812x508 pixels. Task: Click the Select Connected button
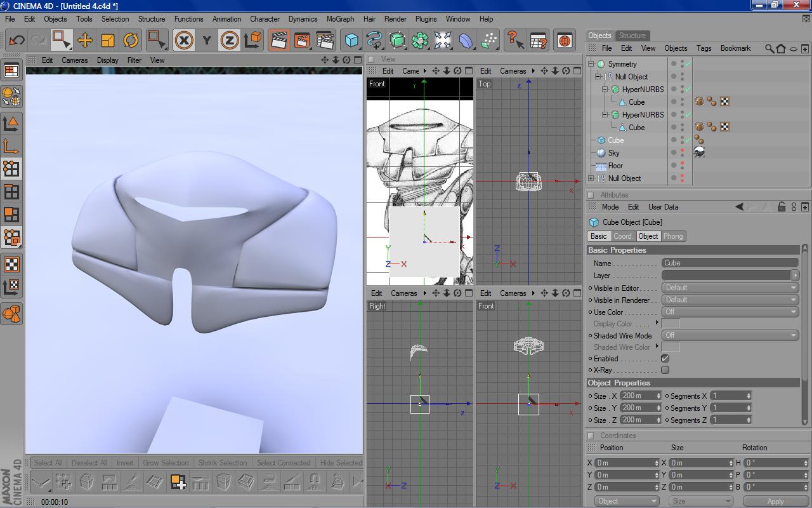coord(284,463)
